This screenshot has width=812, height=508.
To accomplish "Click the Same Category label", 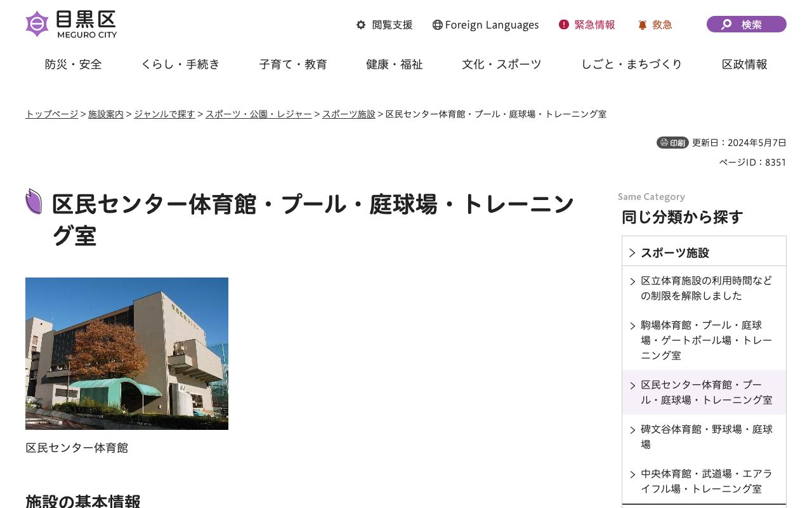I will click(x=652, y=197).
